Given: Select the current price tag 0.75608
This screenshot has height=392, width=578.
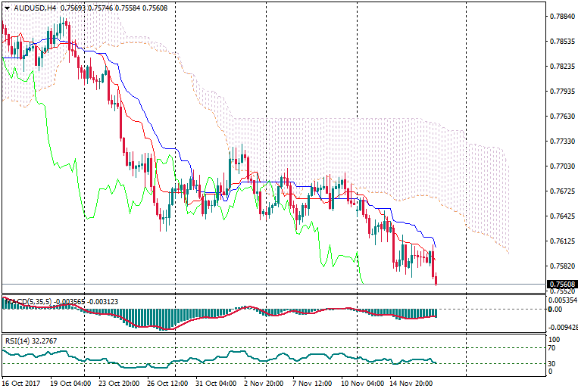Looking at the screenshot, I should [561, 285].
